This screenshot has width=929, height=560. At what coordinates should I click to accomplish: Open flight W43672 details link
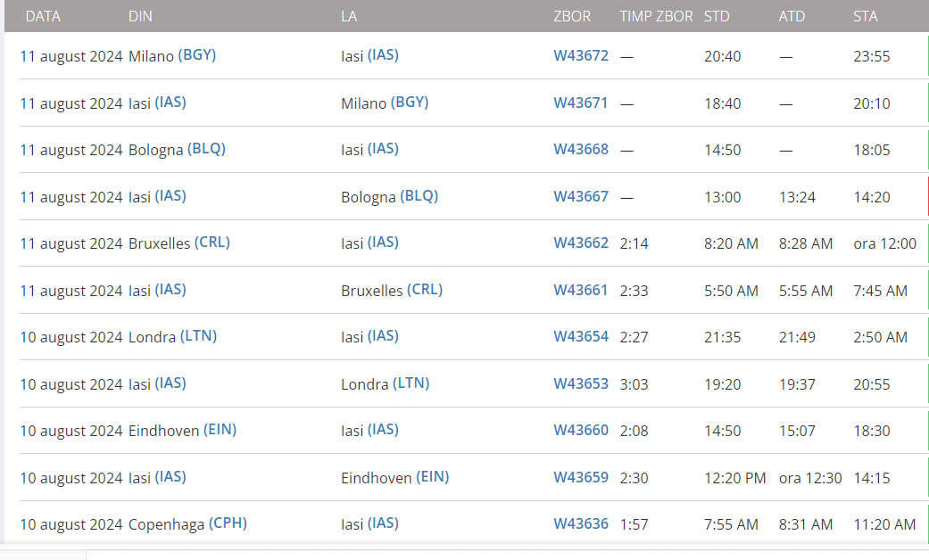click(580, 55)
